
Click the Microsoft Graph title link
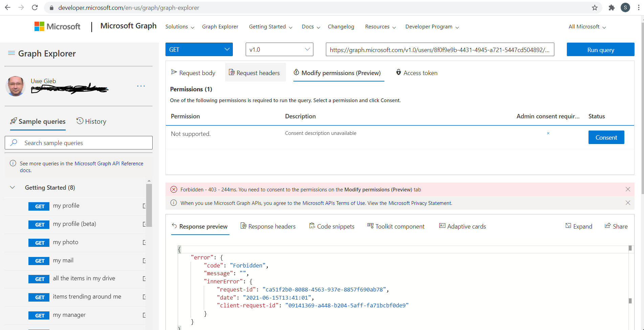[129, 26]
